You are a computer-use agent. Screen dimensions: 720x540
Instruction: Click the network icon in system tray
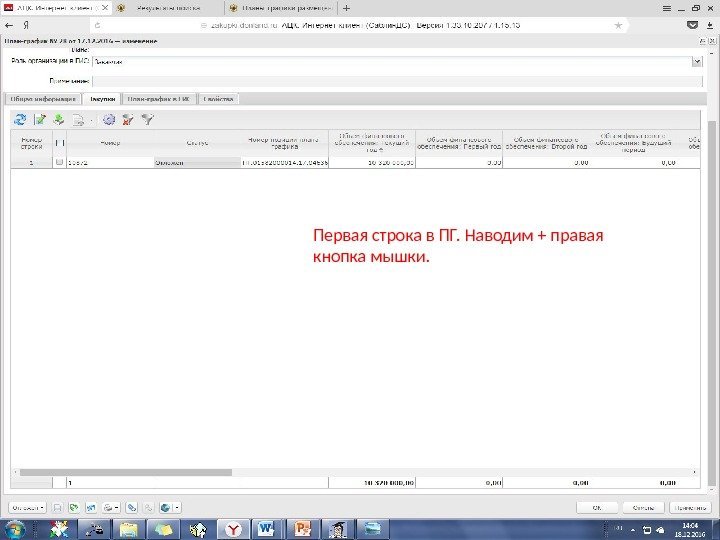(x=647, y=530)
